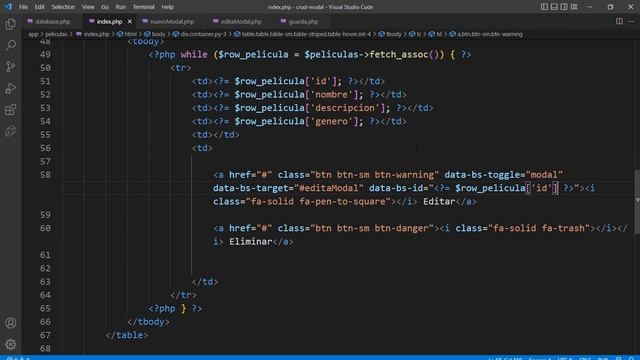This screenshot has height=360, width=640.
Task: Click the word 'Editar' in code
Action: pos(439,202)
